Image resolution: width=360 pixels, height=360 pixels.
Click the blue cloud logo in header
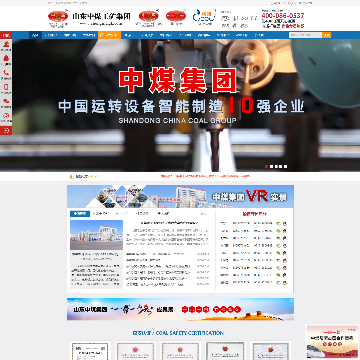coord(204,16)
